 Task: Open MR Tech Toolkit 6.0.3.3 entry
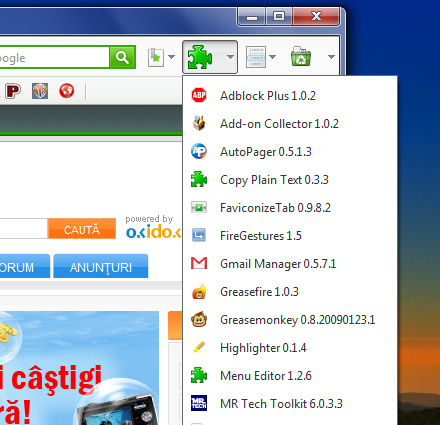[290, 404]
